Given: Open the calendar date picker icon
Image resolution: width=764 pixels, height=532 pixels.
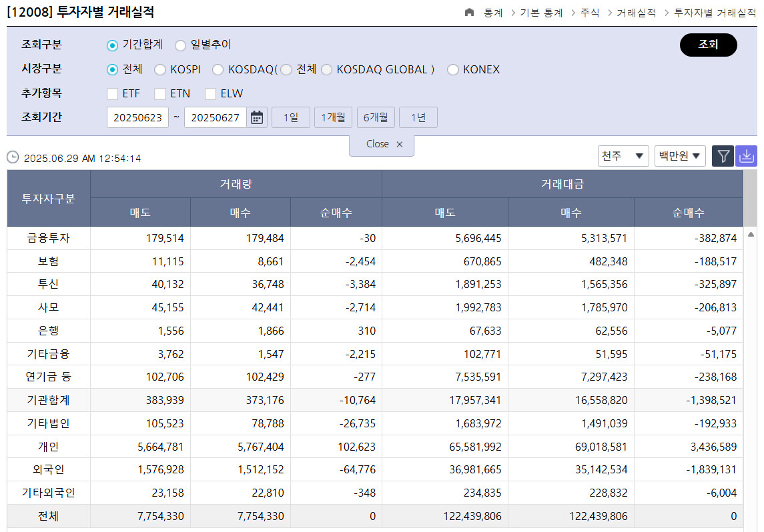Looking at the screenshot, I should click(x=257, y=118).
